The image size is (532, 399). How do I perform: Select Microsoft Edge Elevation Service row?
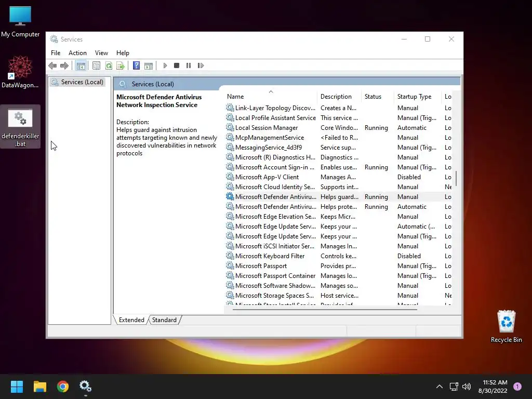(338, 217)
